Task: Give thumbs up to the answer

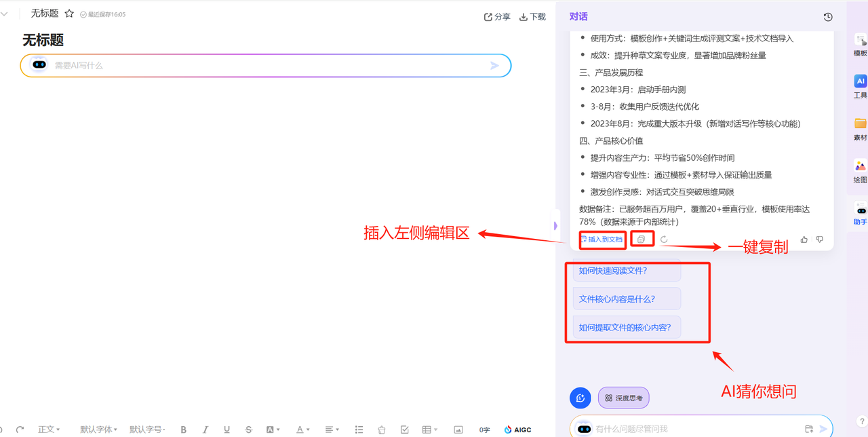Action: [x=804, y=240]
